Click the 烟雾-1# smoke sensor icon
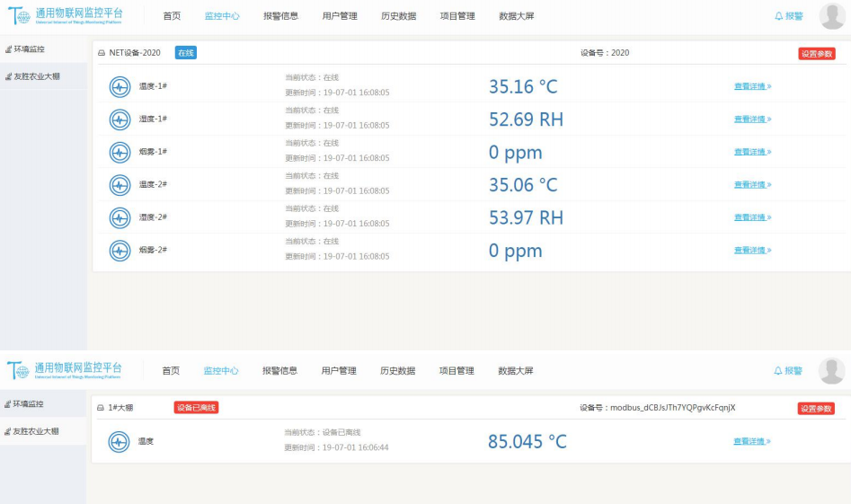This screenshot has height=504, width=851. point(120,152)
